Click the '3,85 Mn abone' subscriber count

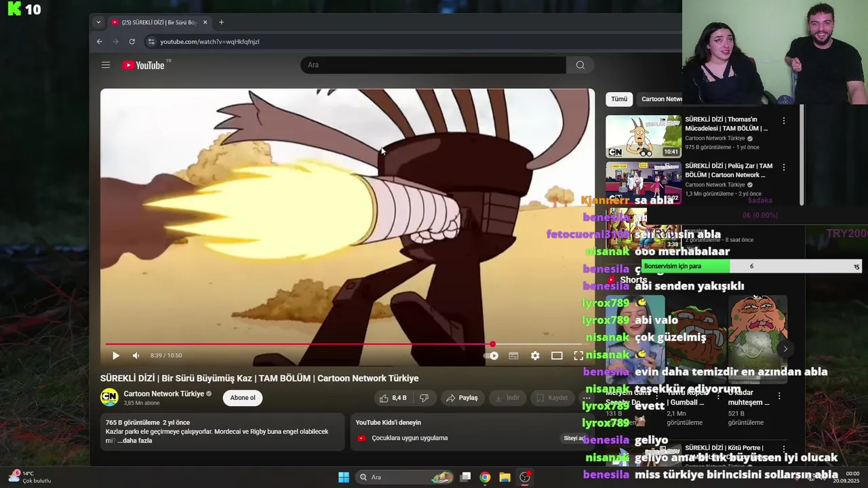(142, 403)
